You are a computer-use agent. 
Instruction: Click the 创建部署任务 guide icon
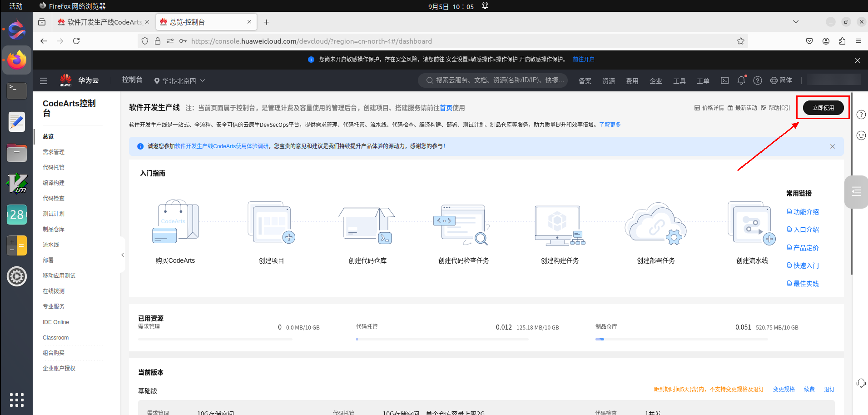click(x=655, y=224)
